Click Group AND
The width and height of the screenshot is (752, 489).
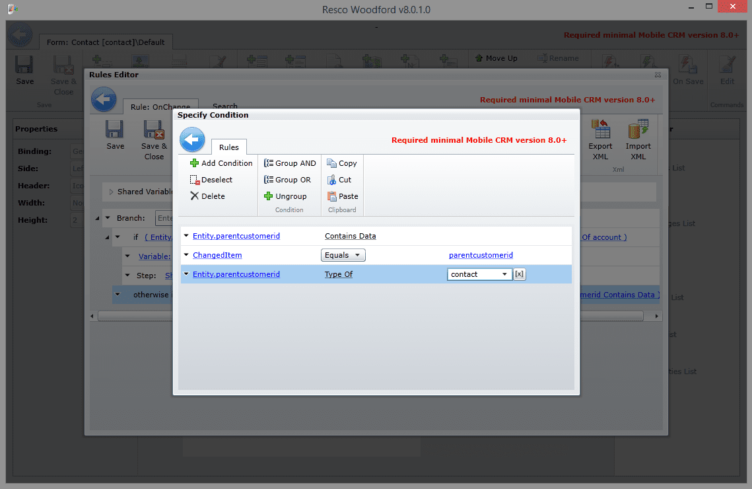289,163
